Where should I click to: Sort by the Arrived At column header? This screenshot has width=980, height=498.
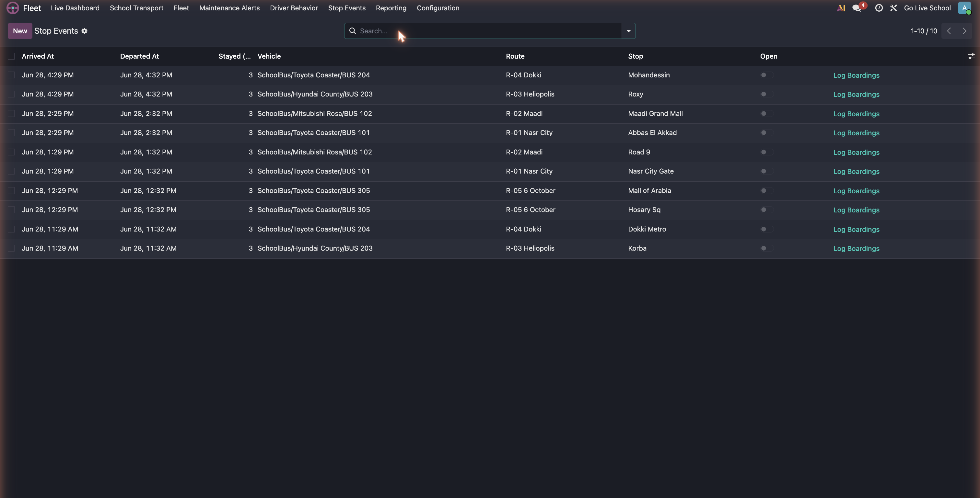pyautogui.click(x=38, y=56)
